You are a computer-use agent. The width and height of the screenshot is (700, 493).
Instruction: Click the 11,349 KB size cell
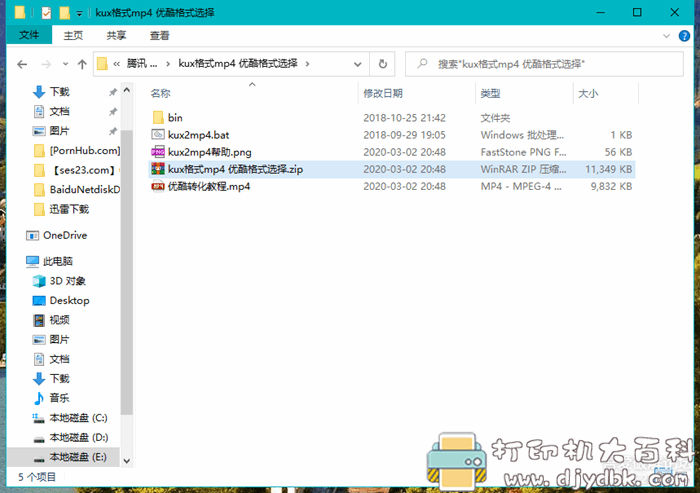(x=608, y=169)
